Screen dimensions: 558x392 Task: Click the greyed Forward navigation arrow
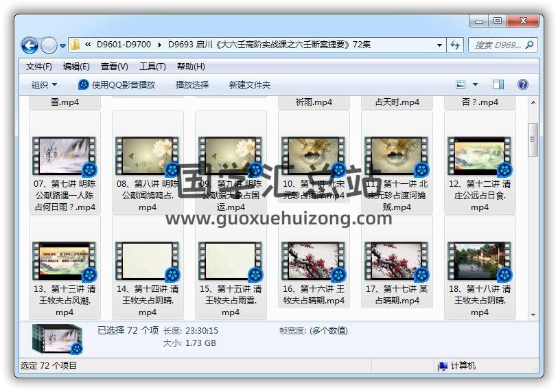(x=49, y=45)
